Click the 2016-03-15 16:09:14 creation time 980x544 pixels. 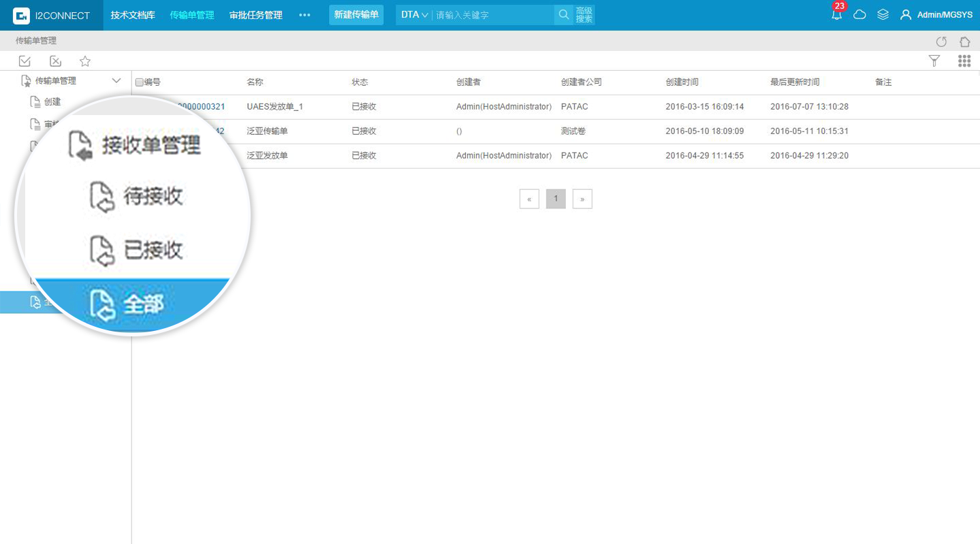pyautogui.click(x=704, y=107)
